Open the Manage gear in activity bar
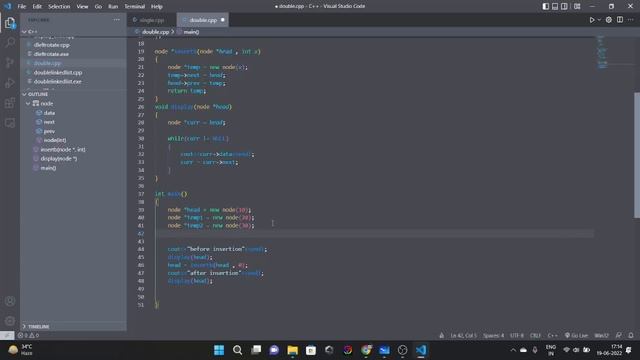This screenshot has width=640, height=360. (x=10, y=321)
